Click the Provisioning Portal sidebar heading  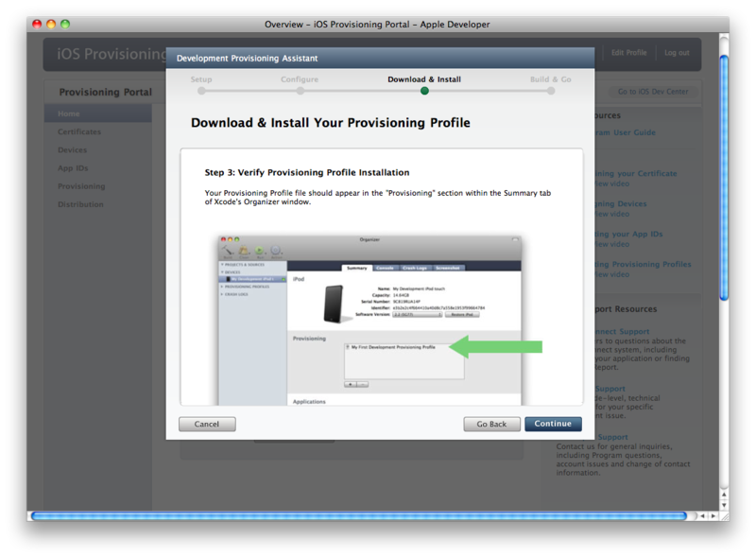pyautogui.click(x=105, y=92)
